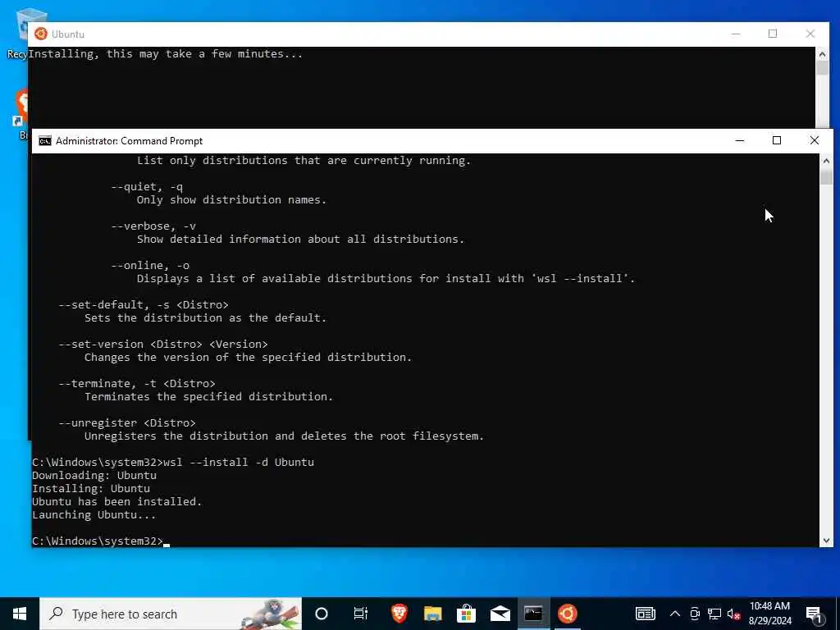Click the Ubuntu window title bar icon
This screenshot has width=840, height=630.
tap(41, 34)
